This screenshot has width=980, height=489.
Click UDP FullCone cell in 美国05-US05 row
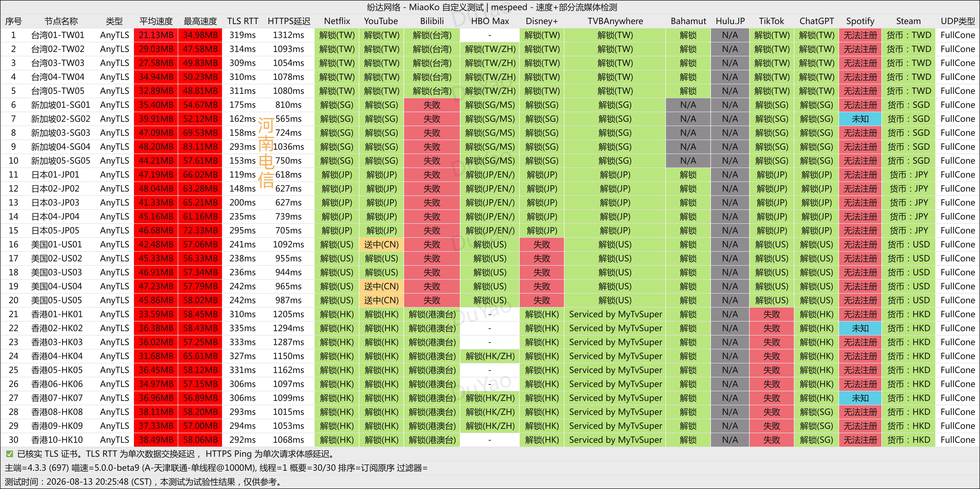click(958, 300)
